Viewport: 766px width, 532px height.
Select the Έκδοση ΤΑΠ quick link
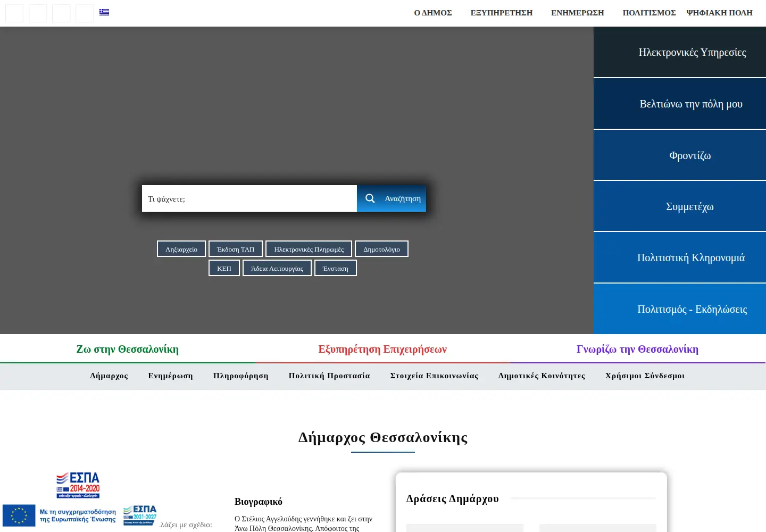click(x=236, y=249)
